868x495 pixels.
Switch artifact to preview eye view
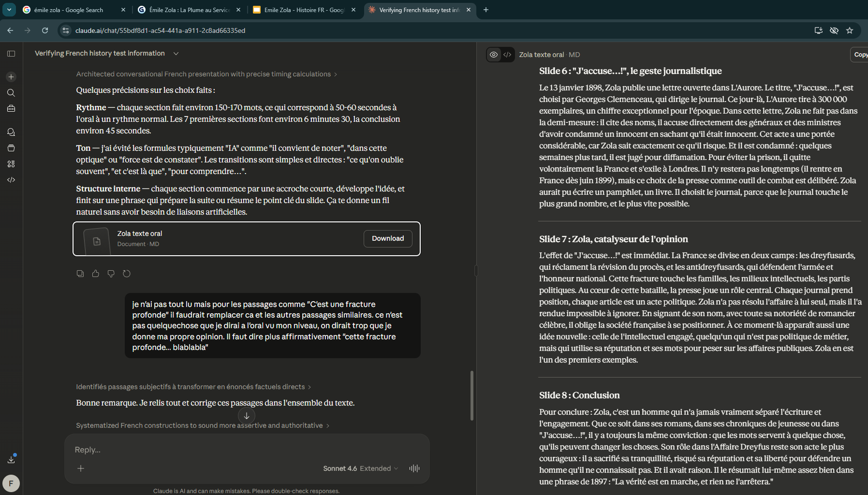(x=494, y=55)
